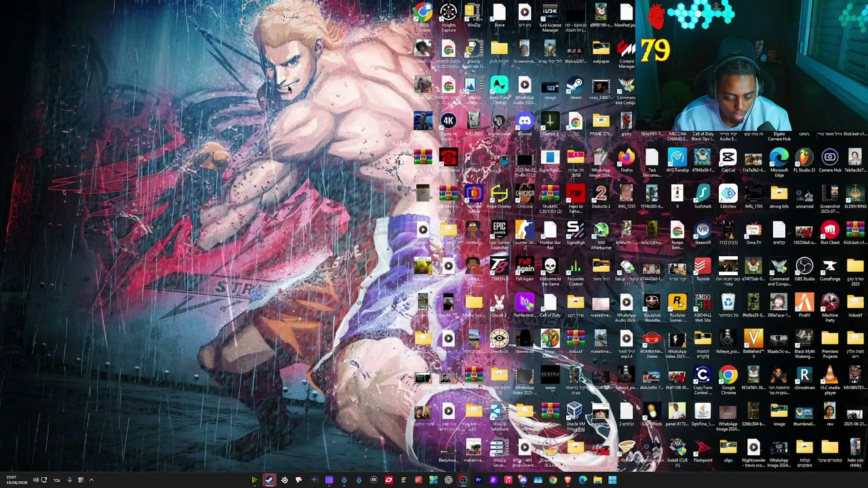Open Sekiro desktop icon
Viewport: 868px width, 488px height.
coord(550,380)
